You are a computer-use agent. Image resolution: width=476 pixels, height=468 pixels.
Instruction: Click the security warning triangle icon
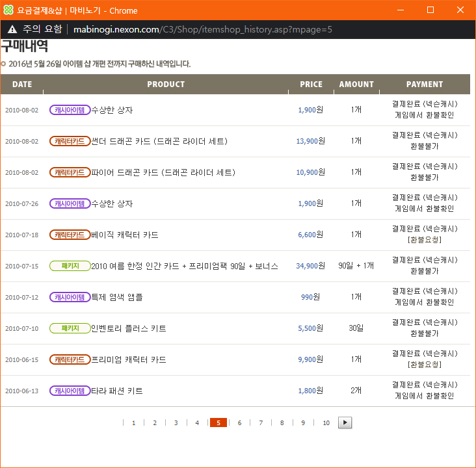click(x=12, y=29)
